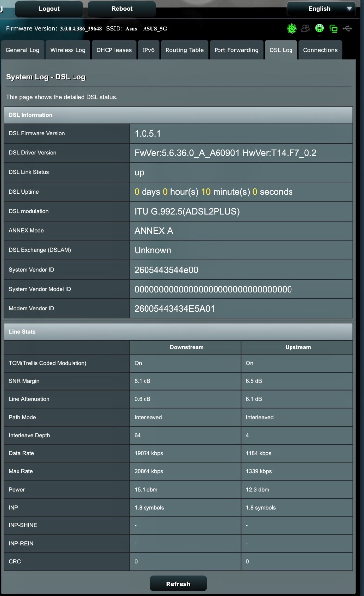Click the language dropdown arrow
Viewport: 364px width, 596px height.
point(350,9)
